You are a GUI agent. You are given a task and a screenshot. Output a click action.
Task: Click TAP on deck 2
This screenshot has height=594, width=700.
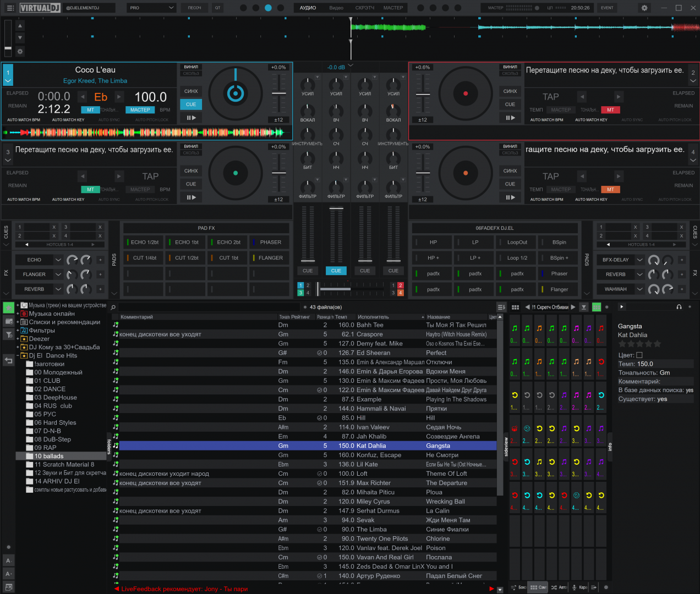pos(551,97)
